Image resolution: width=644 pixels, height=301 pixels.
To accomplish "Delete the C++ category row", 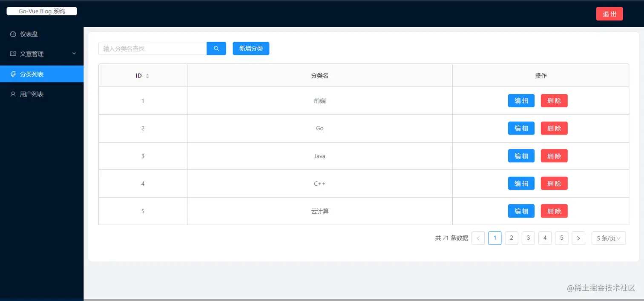I will click(554, 183).
